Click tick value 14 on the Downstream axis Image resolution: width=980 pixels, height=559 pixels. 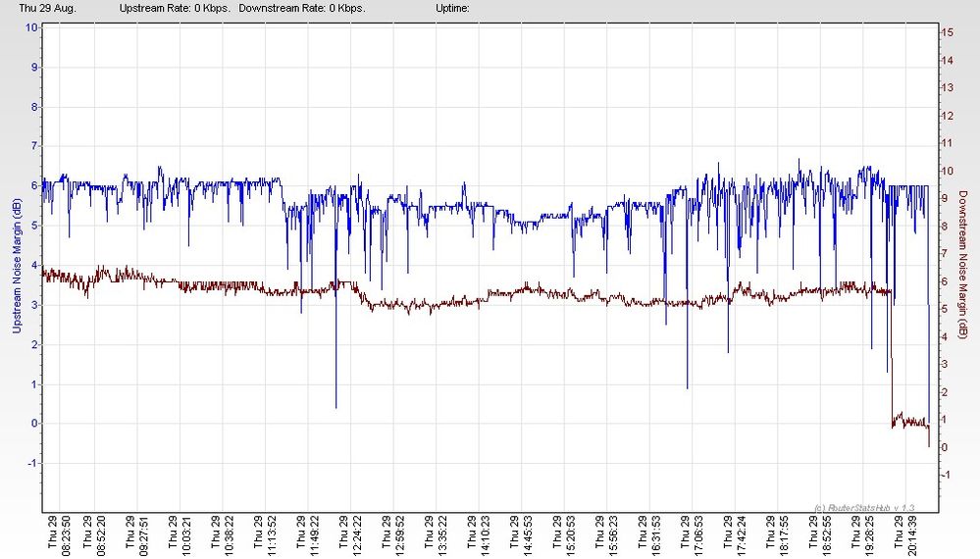948,61
